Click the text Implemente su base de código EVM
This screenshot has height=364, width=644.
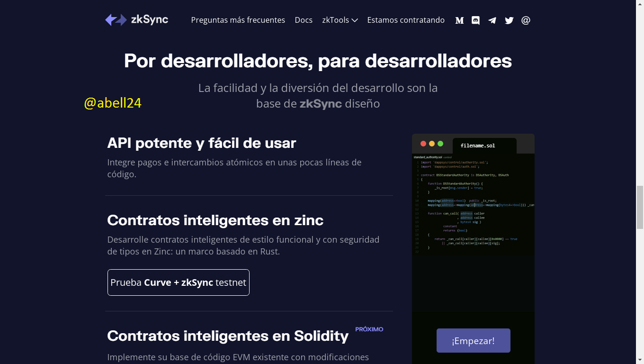(x=238, y=357)
